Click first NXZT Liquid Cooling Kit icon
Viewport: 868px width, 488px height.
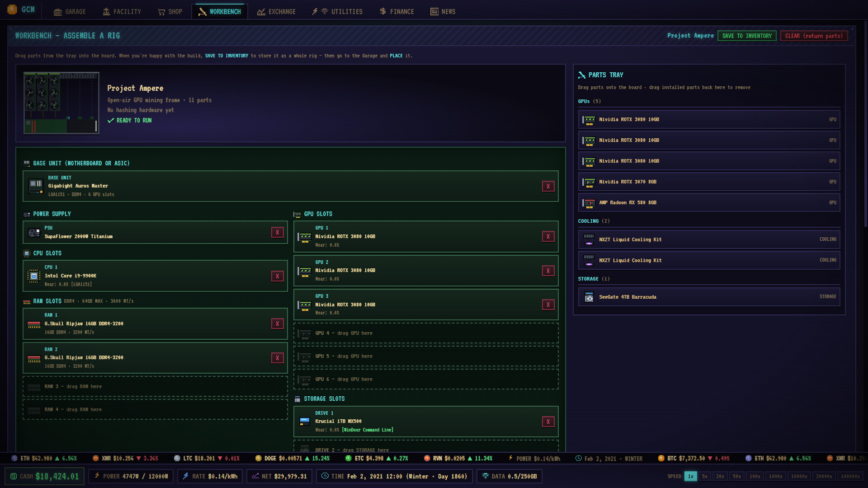coord(589,239)
